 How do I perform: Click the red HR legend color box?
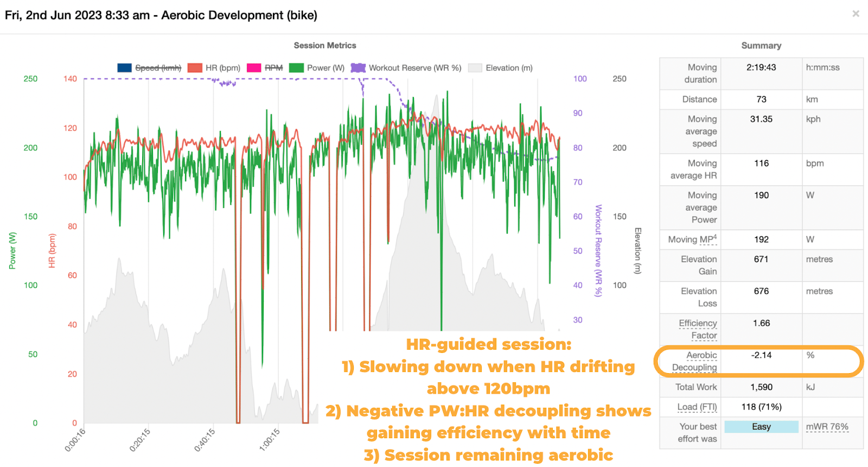point(195,68)
